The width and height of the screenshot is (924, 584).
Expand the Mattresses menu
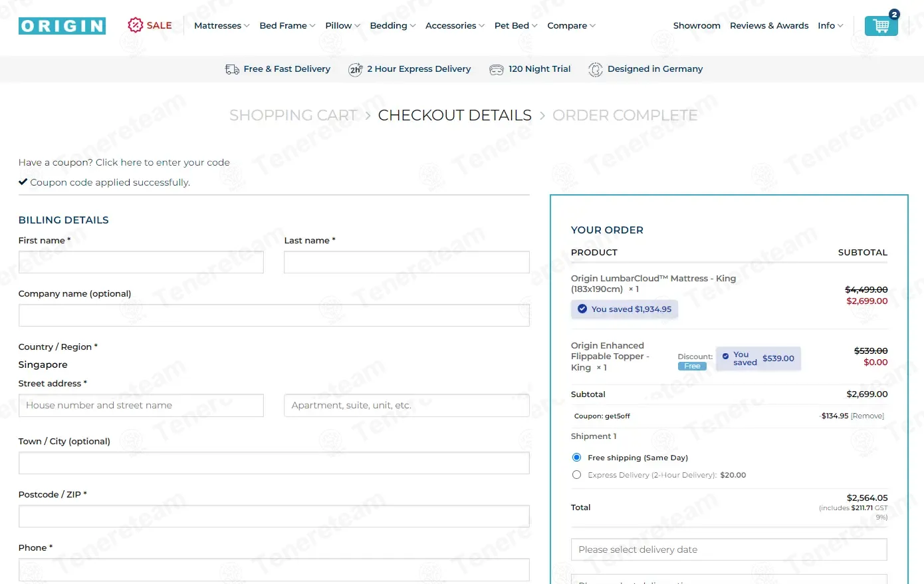tap(222, 26)
